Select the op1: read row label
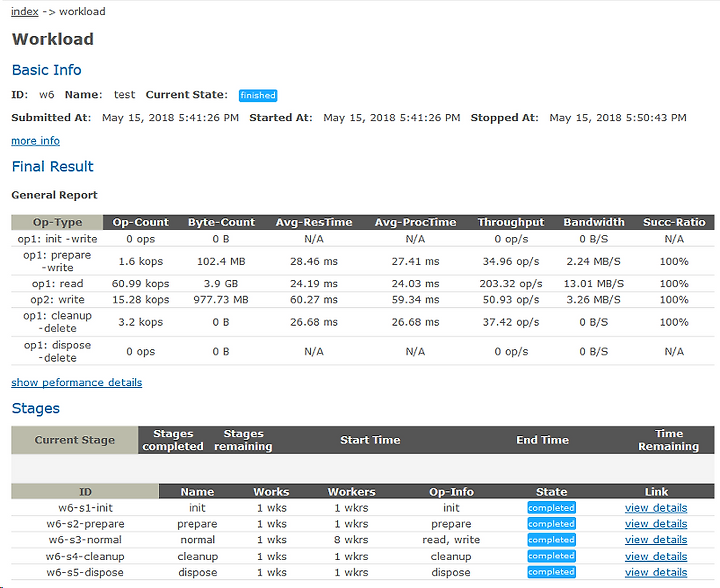 pos(57,284)
